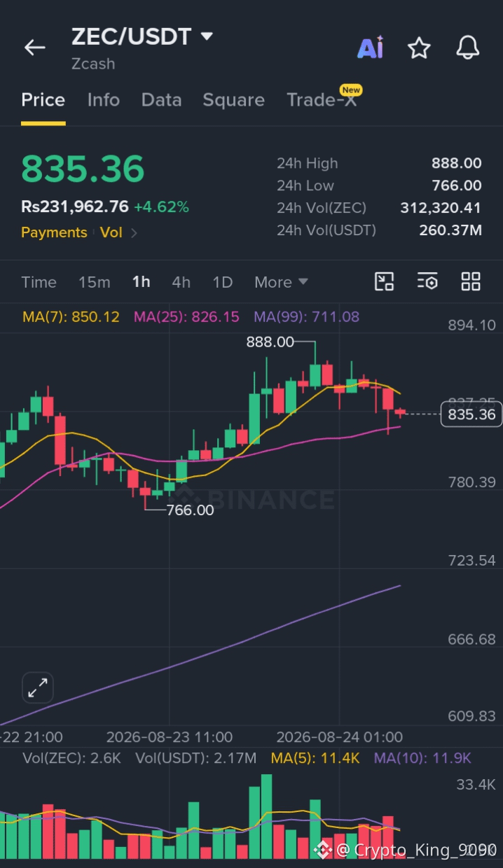Tap the 2026-08-24 01:00 time label
This screenshot has width=503, height=868.
339,737
